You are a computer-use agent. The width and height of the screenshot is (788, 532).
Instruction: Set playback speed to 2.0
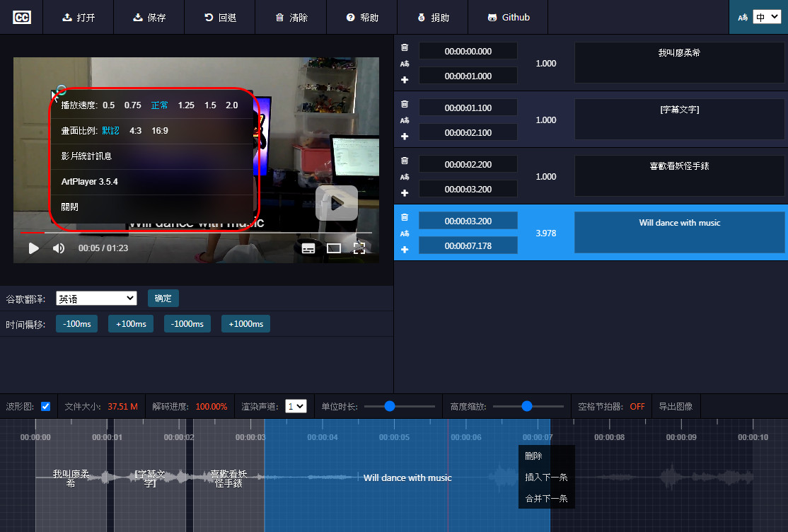point(232,105)
